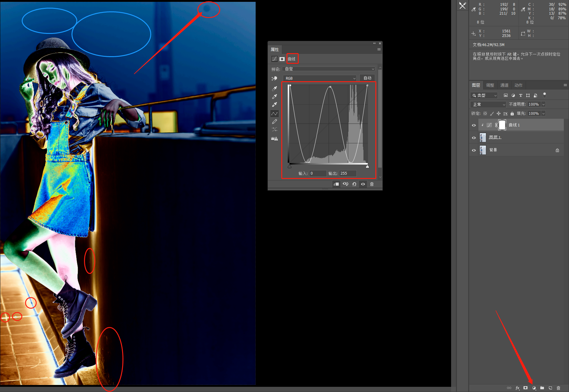Click the on-image targeted adjustment hand tool
569x392 pixels.
click(x=274, y=78)
